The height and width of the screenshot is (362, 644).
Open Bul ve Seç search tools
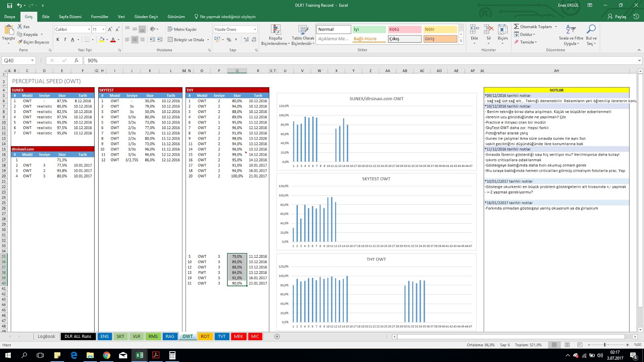point(591,35)
